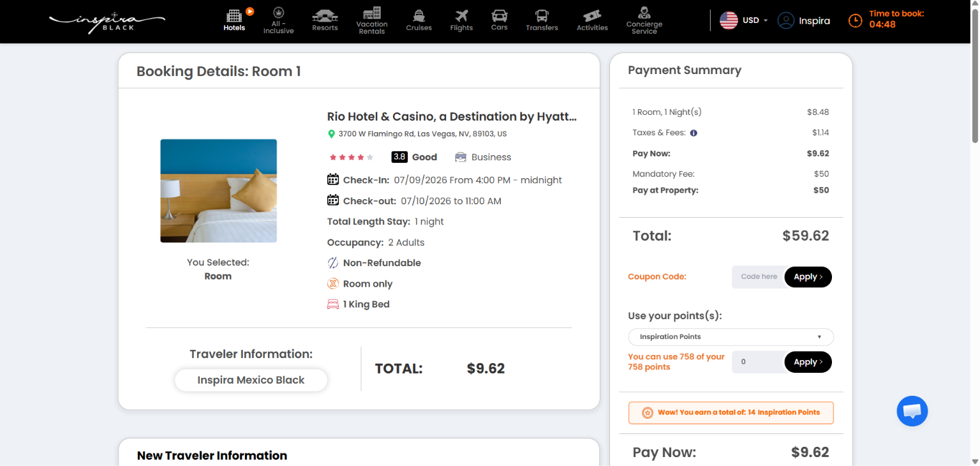Apply the coupon code
The width and height of the screenshot is (980, 466).
click(808, 277)
